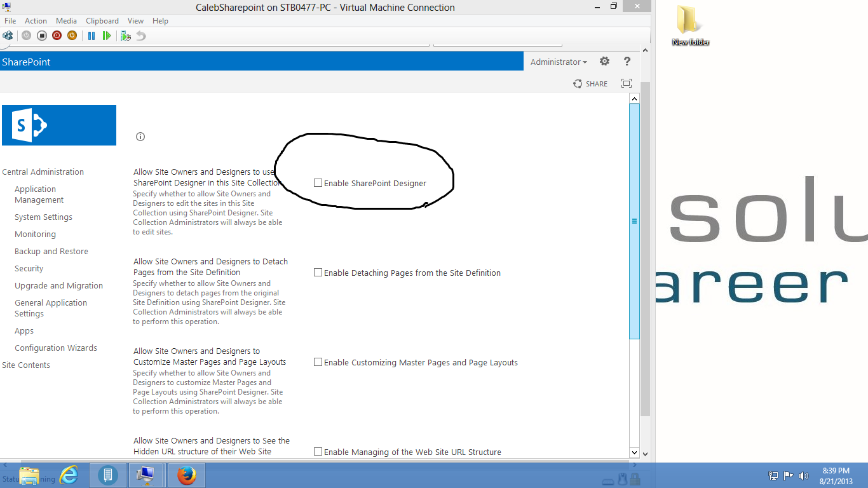Open the New folder desktop icon

coord(690,25)
